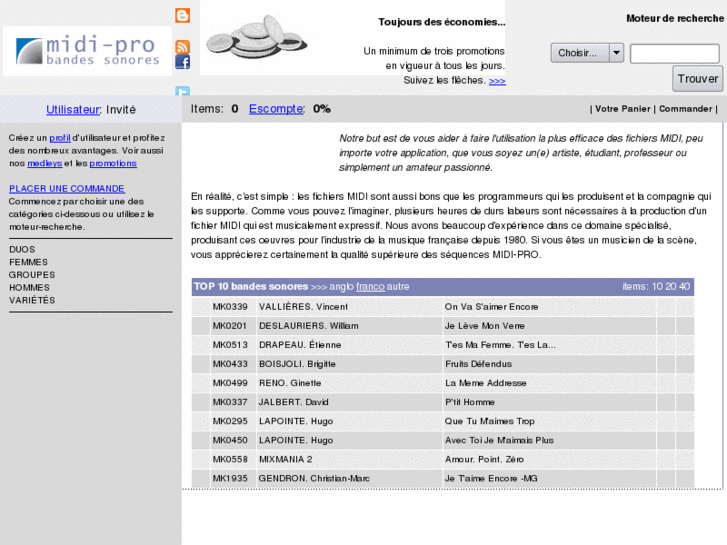Click code MK0499
Screen dimensions: 727x545
click(x=230, y=383)
